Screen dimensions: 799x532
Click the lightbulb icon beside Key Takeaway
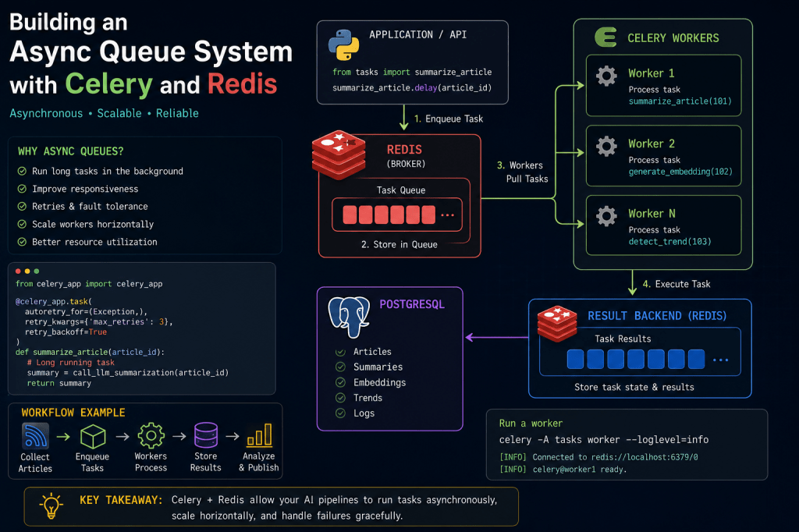point(51,506)
